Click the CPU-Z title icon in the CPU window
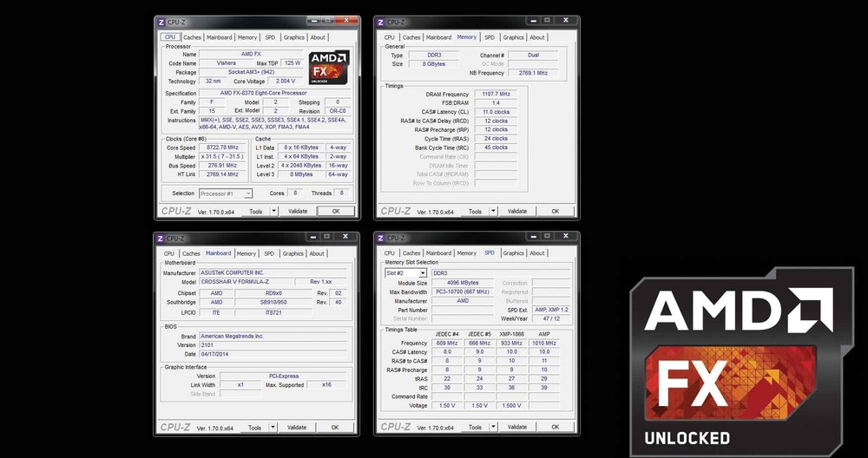The image size is (868, 458). pyautogui.click(x=161, y=23)
